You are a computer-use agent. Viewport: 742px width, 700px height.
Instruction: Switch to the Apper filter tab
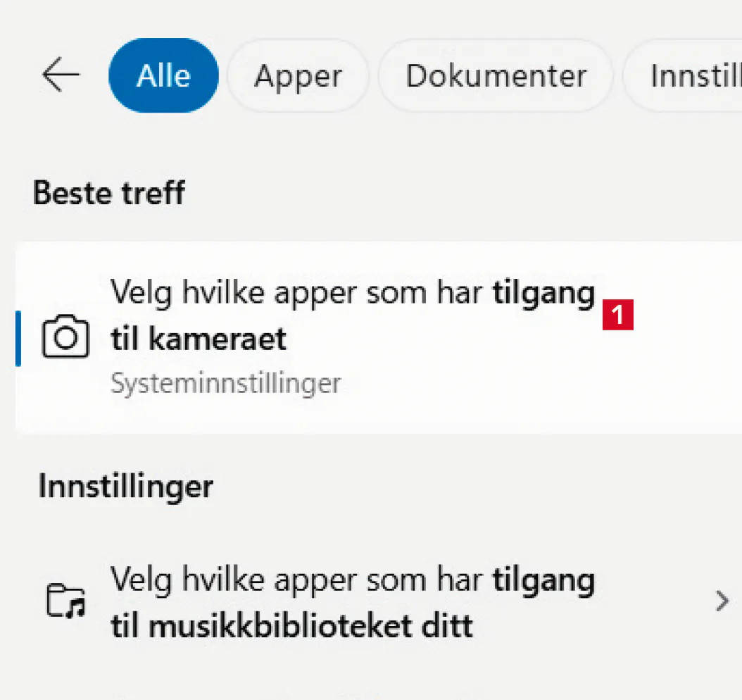coord(298,75)
